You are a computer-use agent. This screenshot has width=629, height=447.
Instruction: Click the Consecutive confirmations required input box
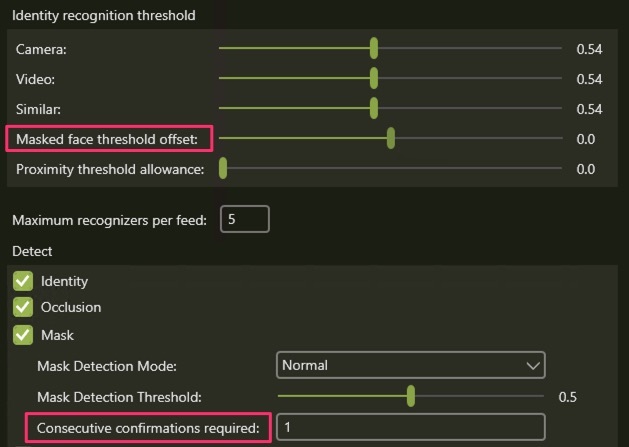point(410,427)
